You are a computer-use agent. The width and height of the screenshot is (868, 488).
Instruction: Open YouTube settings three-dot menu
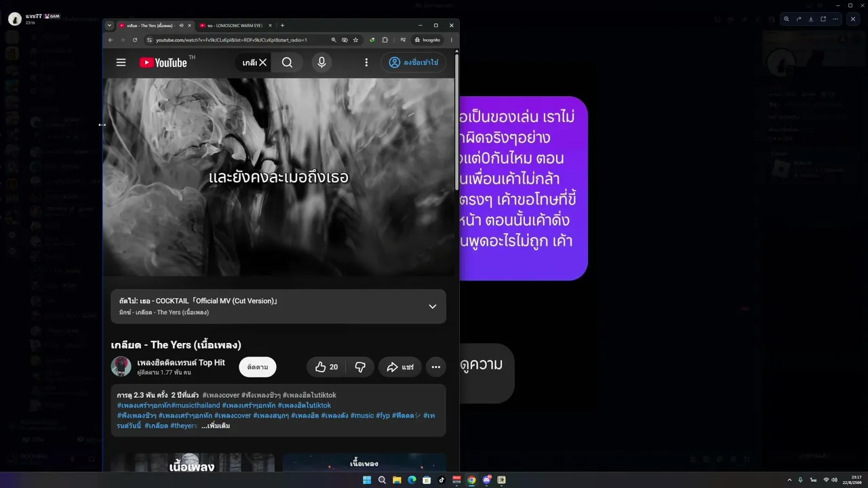(366, 62)
